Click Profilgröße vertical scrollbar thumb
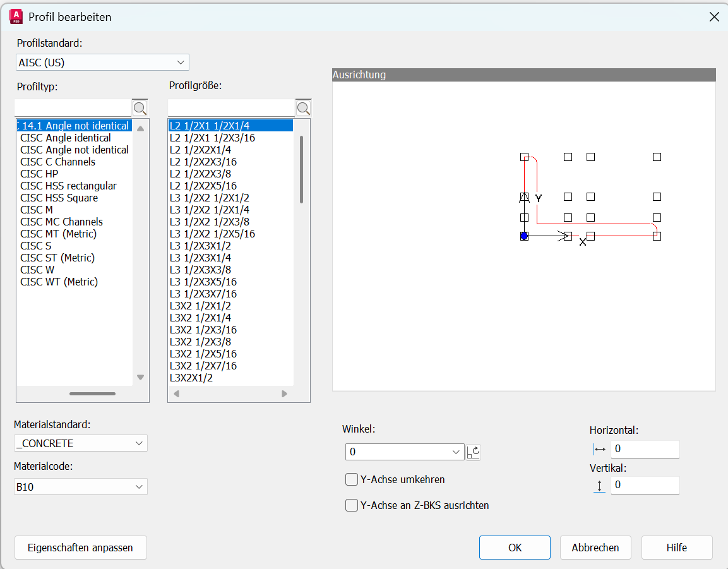 pyautogui.click(x=301, y=169)
